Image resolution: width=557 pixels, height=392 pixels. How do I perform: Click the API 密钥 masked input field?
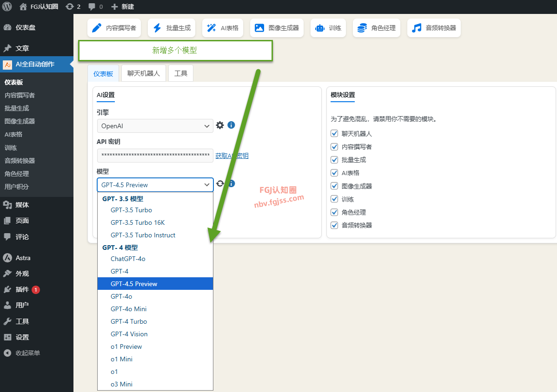click(155, 156)
